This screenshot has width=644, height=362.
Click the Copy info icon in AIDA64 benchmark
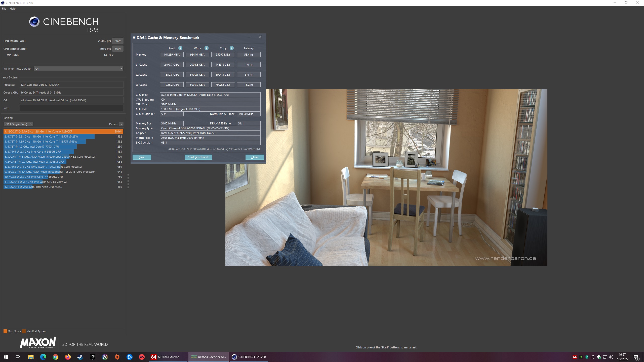tap(231, 48)
